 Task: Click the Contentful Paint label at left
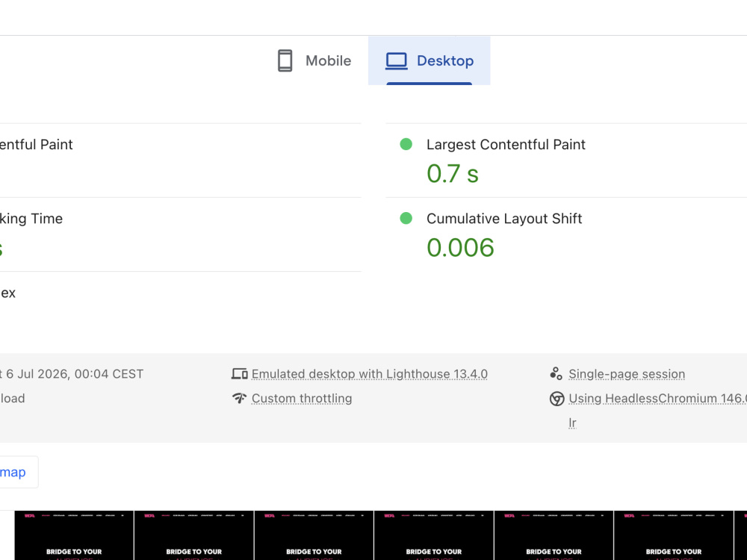(36, 144)
